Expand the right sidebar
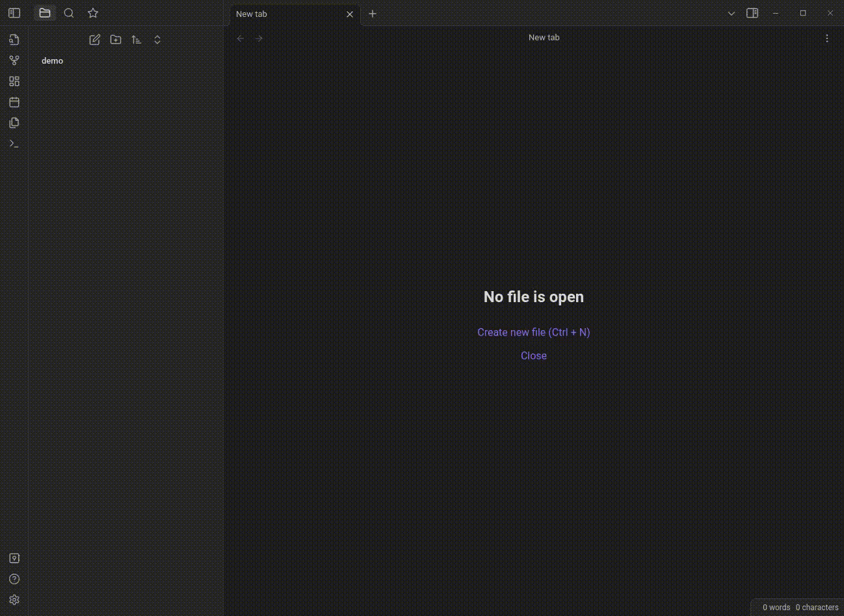The image size is (844, 616). click(x=752, y=13)
